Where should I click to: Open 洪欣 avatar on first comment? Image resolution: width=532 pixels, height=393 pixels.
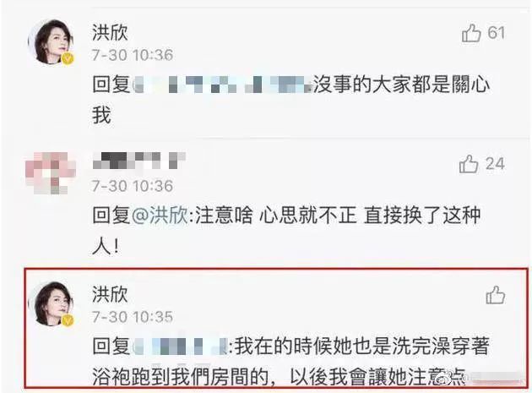(x=51, y=42)
